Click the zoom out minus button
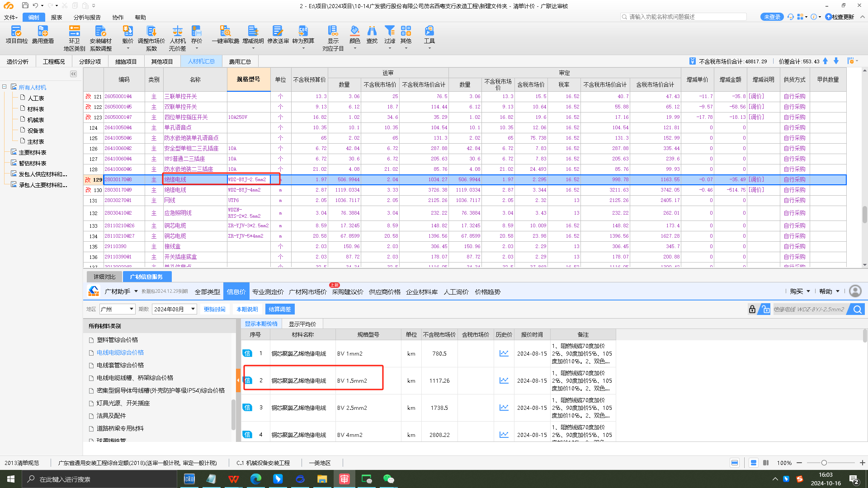 [x=799, y=463]
